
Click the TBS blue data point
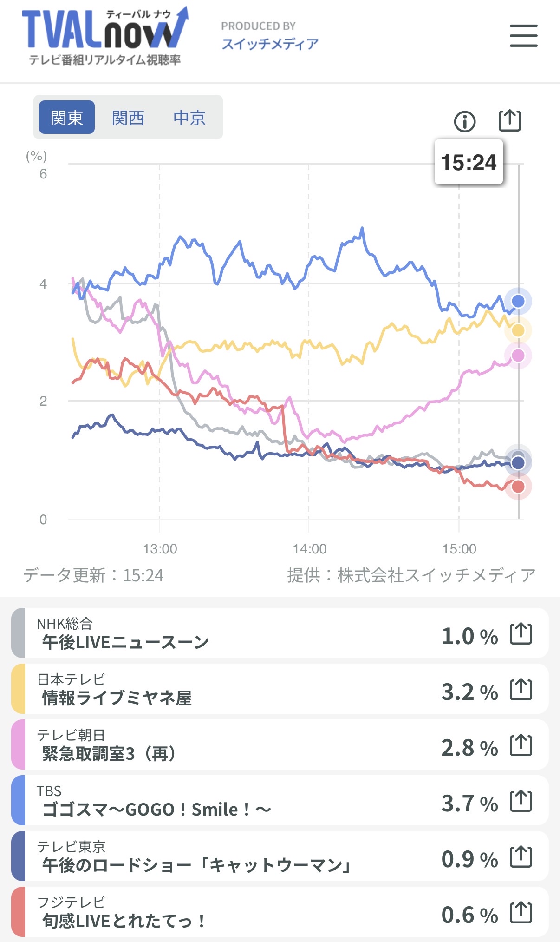pyautogui.click(x=518, y=301)
